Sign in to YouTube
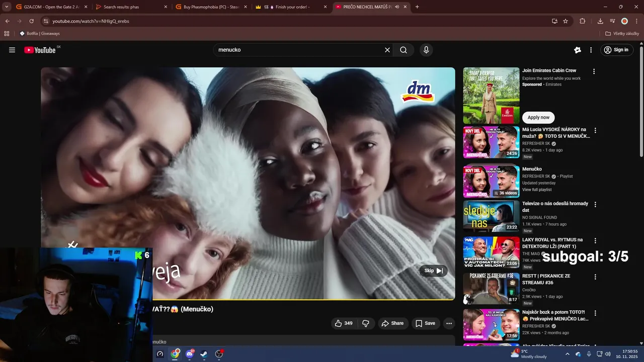This screenshot has width=644, height=362. 617,50
